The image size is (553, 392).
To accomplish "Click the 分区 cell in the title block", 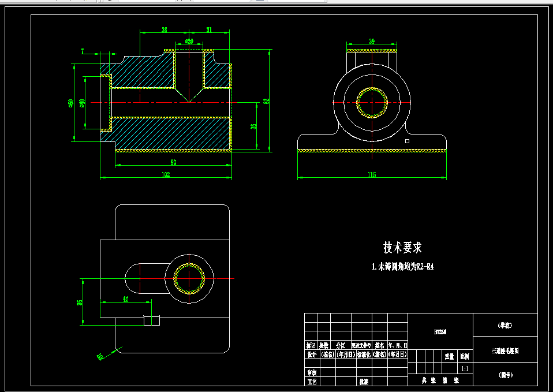I will tap(341, 345).
